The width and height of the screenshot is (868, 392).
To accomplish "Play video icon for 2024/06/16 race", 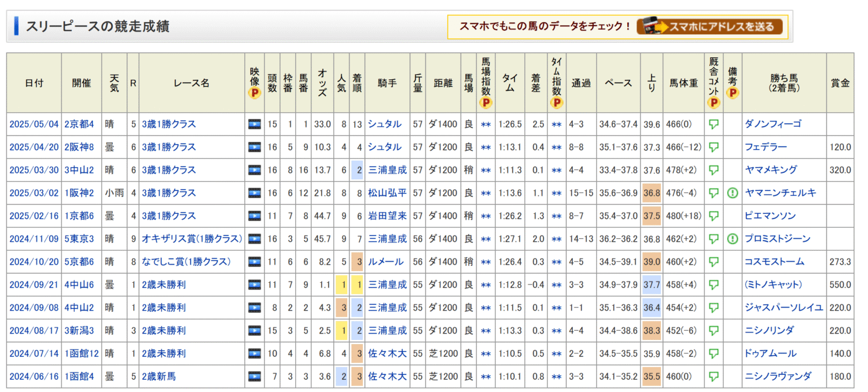I will [x=255, y=376].
